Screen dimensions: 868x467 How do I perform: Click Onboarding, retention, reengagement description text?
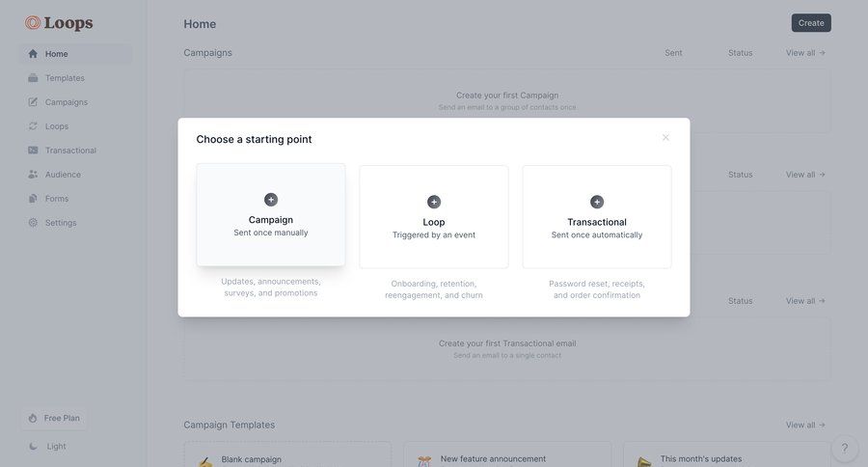434,289
